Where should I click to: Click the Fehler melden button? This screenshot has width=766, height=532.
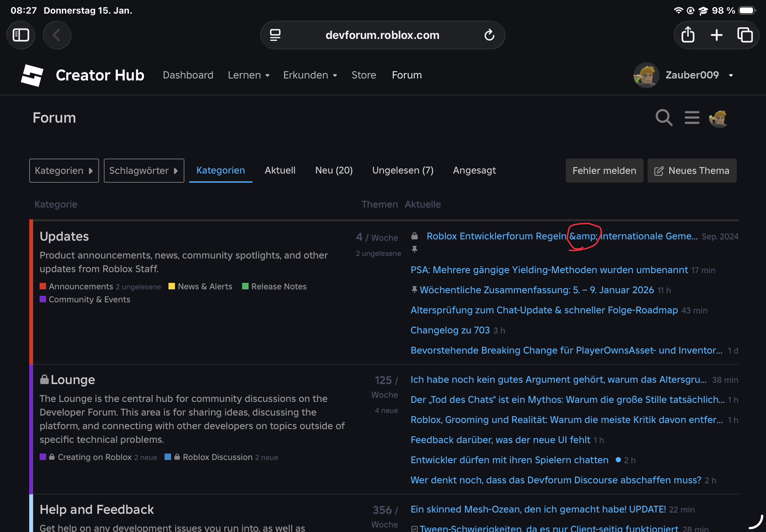pos(604,171)
